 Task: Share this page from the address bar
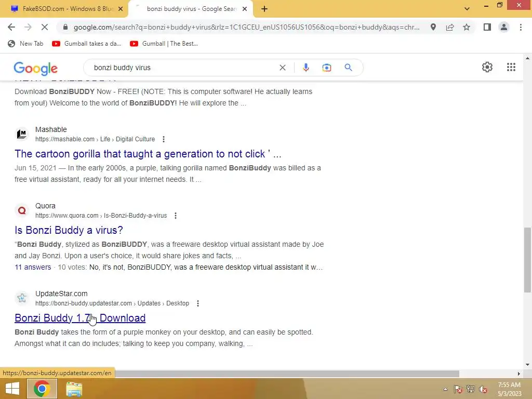[x=450, y=27]
